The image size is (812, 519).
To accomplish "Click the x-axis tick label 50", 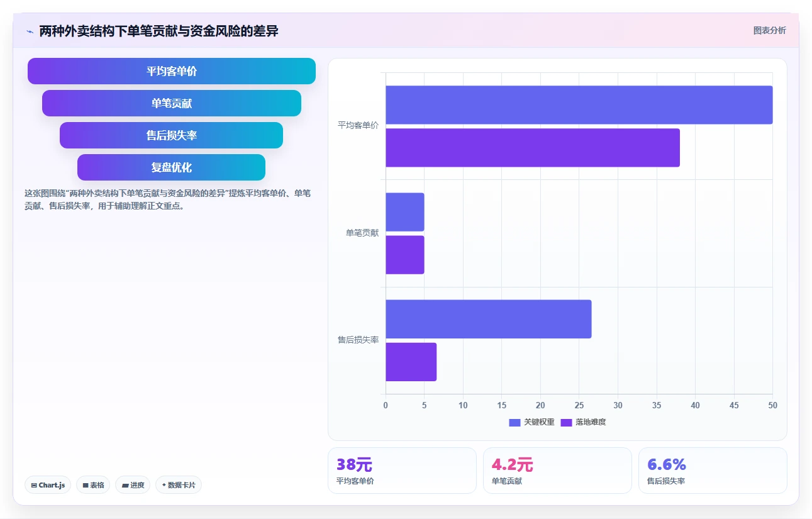I will 772,405.
